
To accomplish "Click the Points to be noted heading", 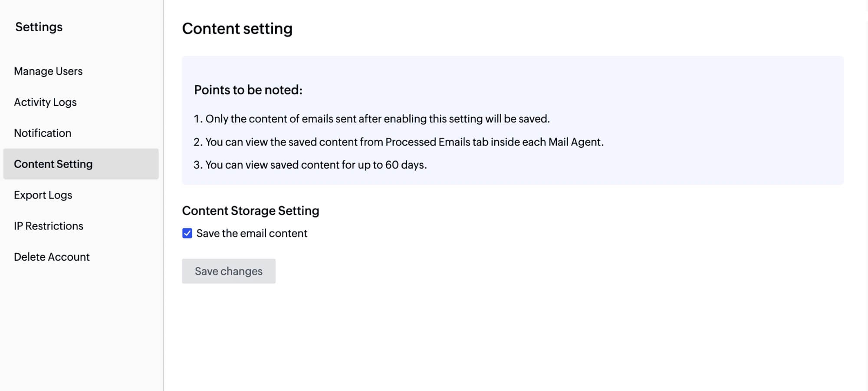I will click(249, 90).
